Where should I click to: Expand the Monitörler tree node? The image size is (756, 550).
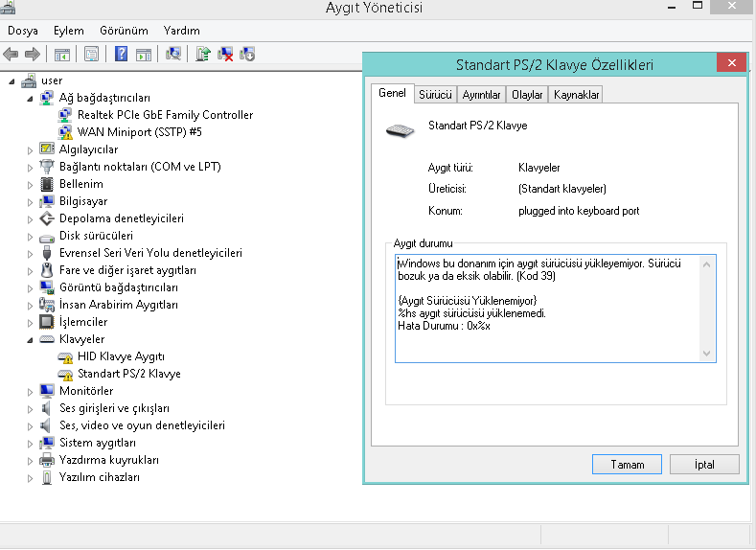coord(30,392)
